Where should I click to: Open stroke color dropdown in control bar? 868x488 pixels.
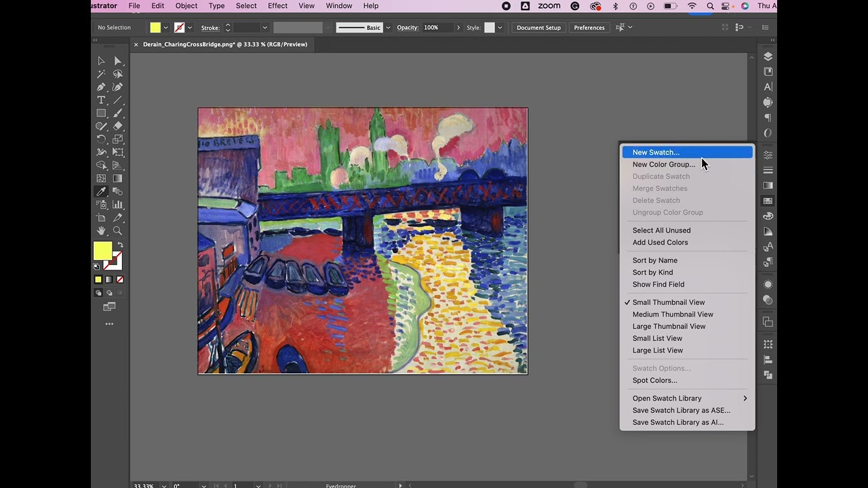(x=189, y=28)
